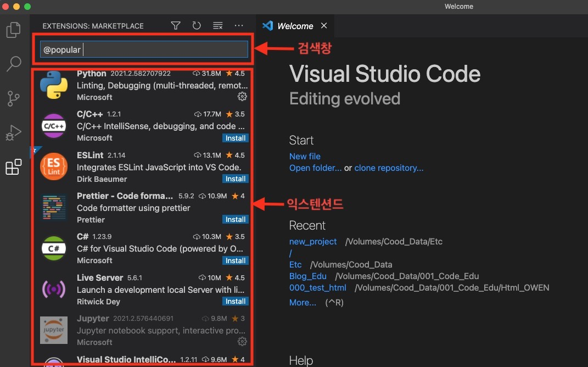This screenshot has width=588, height=367.
Task: Click the More... recent link
Action: click(x=303, y=303)
